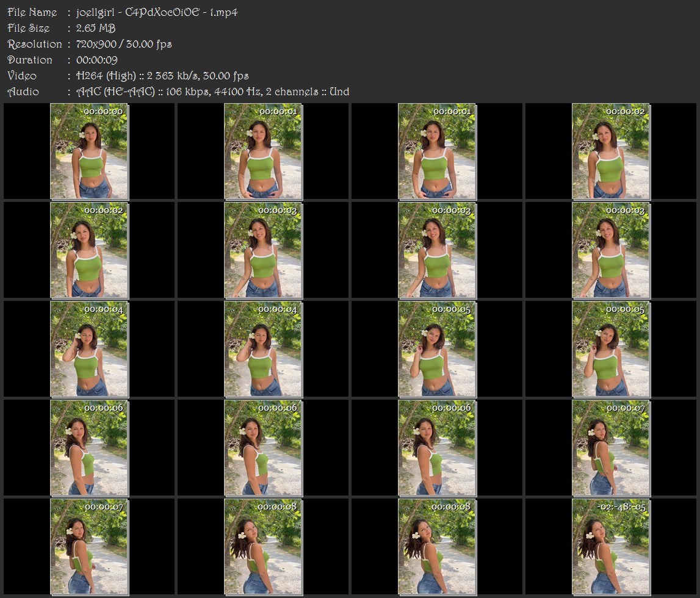Select the last thumbnail stamped 00:00:06
This screenshot has width=700, height=598.
click(437, 448)
